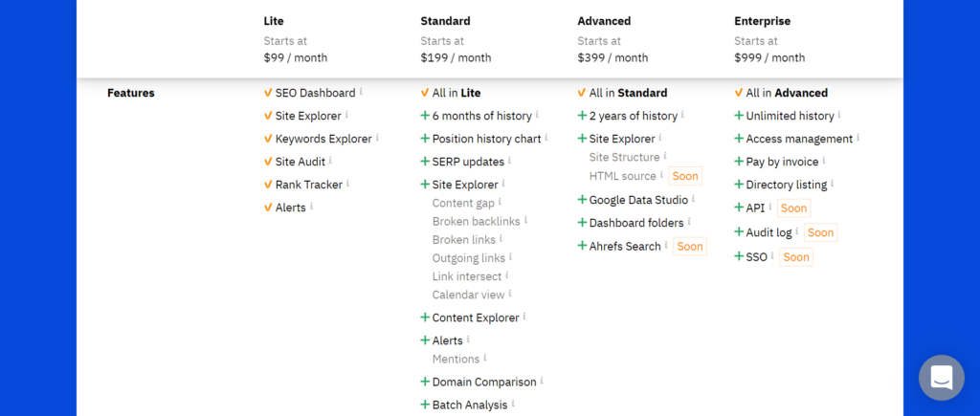Click info icon next to Directory listing
The height and width of the screenshot is (416, 980).
click(833, 184)
